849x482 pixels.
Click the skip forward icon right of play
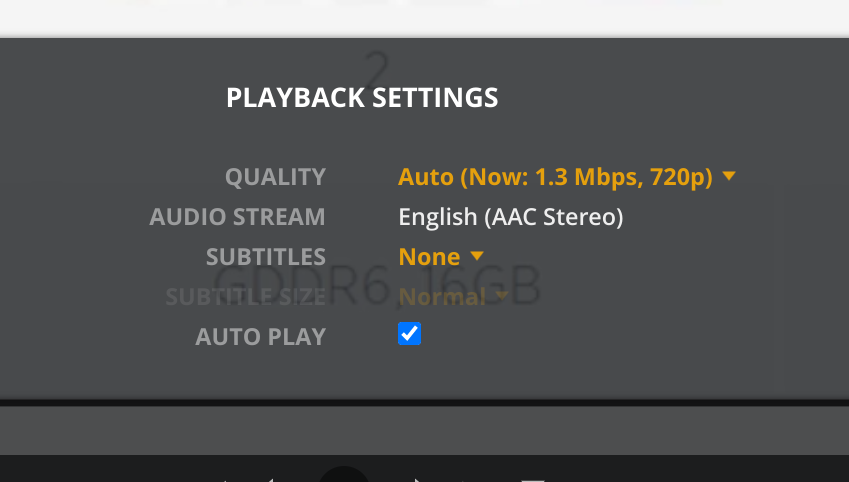[x=420, y=478]
